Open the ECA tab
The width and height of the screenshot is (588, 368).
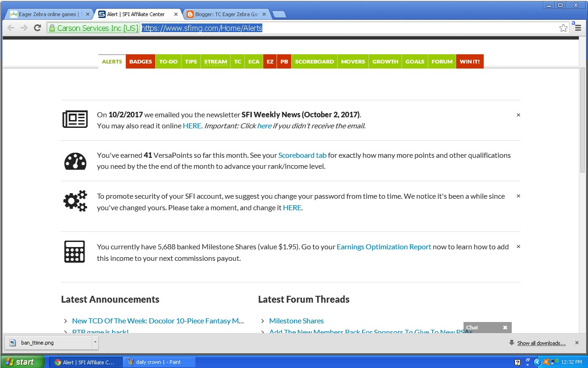pos(254,62)
